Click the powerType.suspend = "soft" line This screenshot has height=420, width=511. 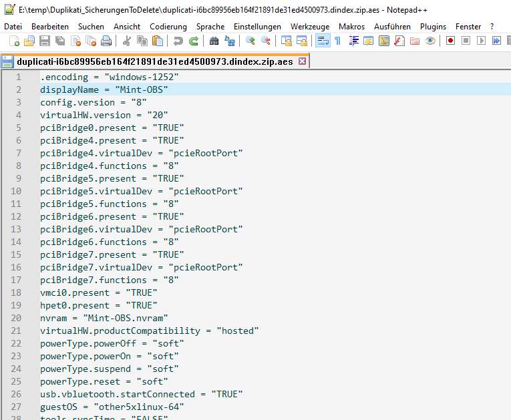[x=109, y=369]
